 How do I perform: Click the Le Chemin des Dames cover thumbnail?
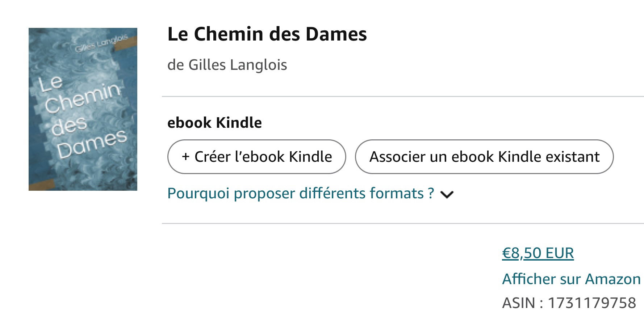coord(83,109)
